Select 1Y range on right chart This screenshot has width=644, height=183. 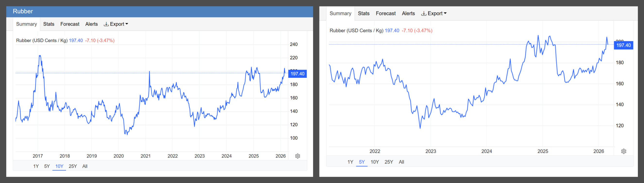(x=350, y=162)
